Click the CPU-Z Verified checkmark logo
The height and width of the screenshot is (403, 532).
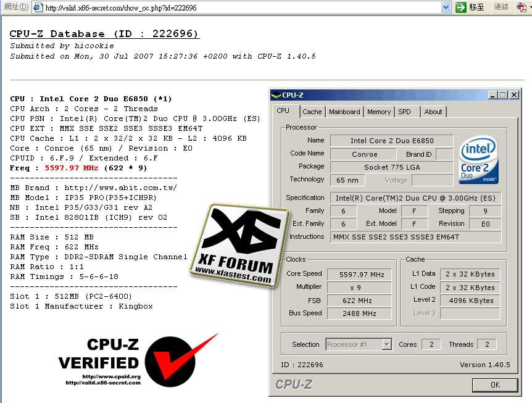[x=181, y=360]
